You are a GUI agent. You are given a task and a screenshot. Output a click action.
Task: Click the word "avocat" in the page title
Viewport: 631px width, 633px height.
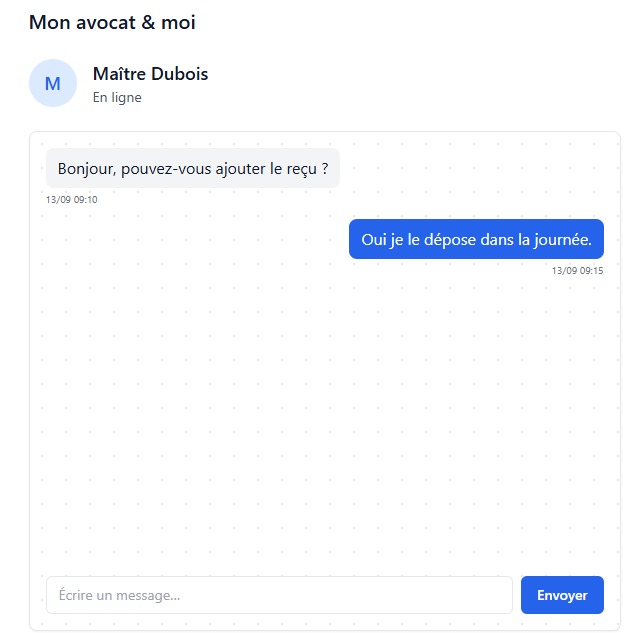107,22
